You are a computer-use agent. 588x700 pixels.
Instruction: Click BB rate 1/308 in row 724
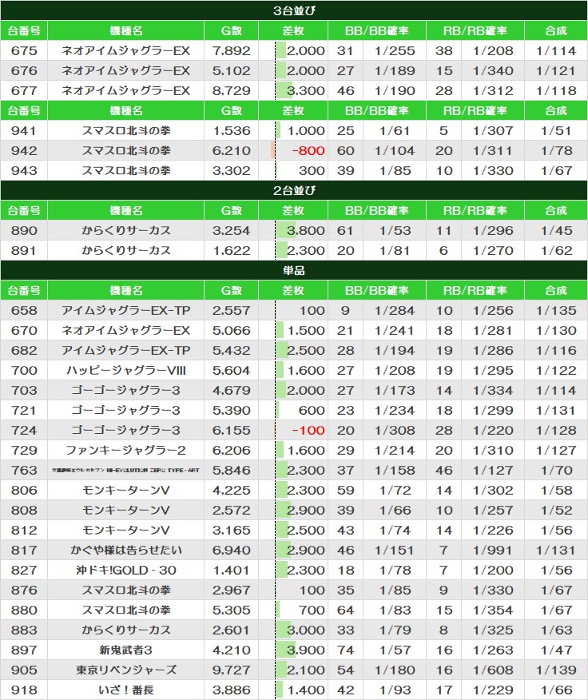395,431
